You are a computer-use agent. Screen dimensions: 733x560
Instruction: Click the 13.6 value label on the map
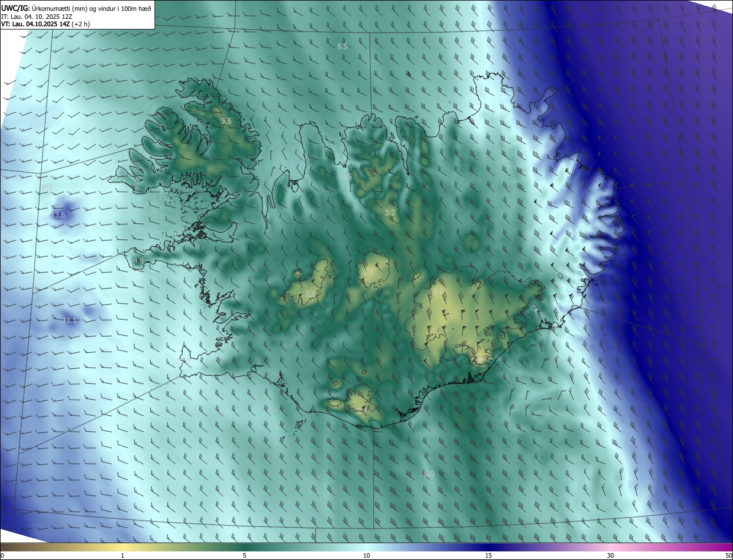point(58,215)
